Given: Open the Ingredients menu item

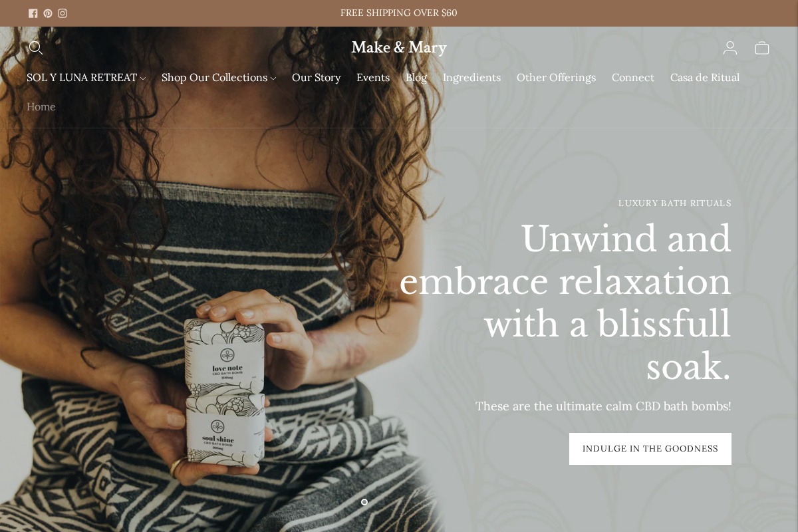Looking at the screenshot, I should pos(471,78).
